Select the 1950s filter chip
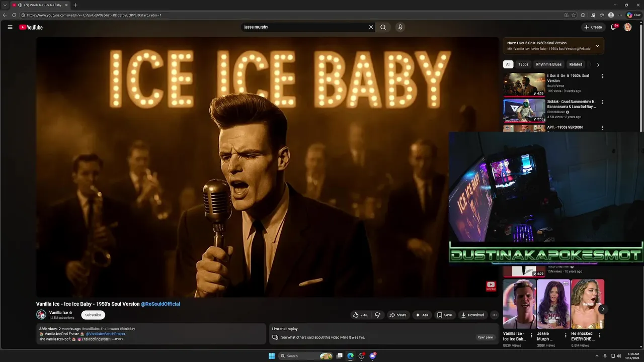This screenshot has width=644, height=362. pyautogui.click(x=523, y=64)
